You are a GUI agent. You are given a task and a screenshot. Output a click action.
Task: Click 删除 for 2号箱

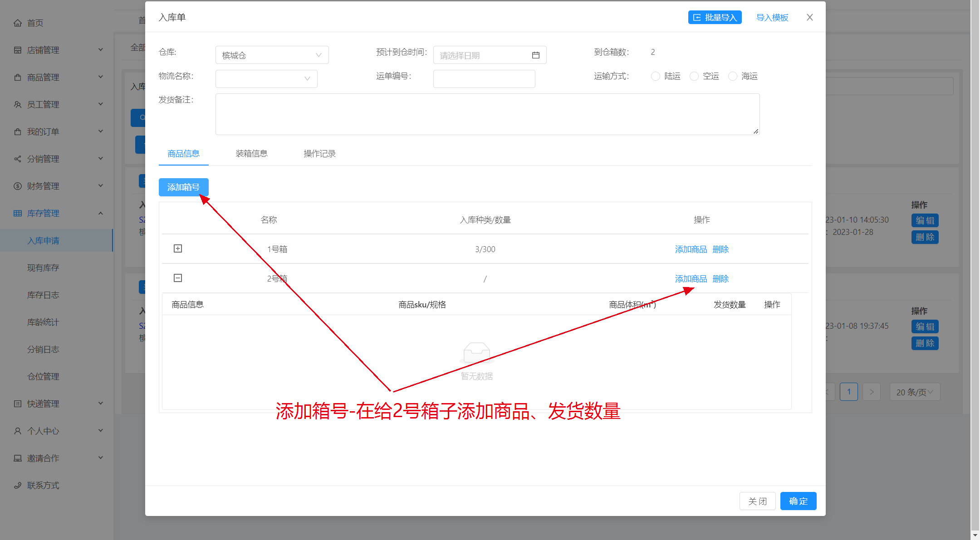[721, 279]
